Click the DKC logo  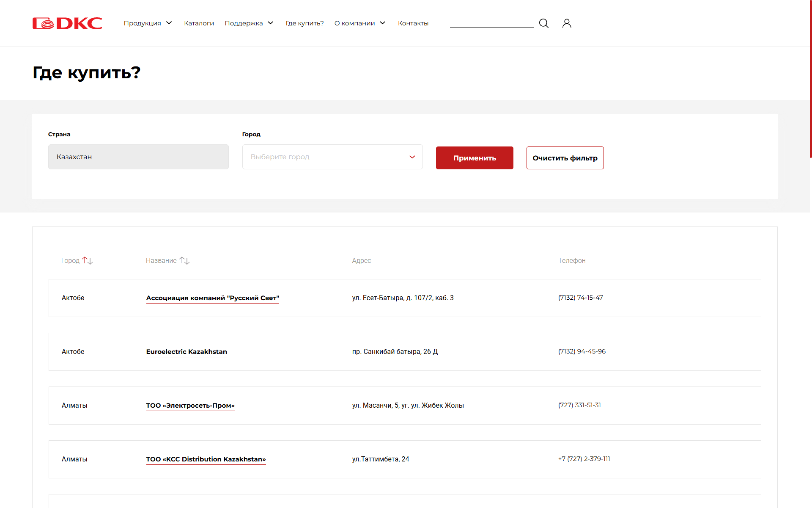67,23
